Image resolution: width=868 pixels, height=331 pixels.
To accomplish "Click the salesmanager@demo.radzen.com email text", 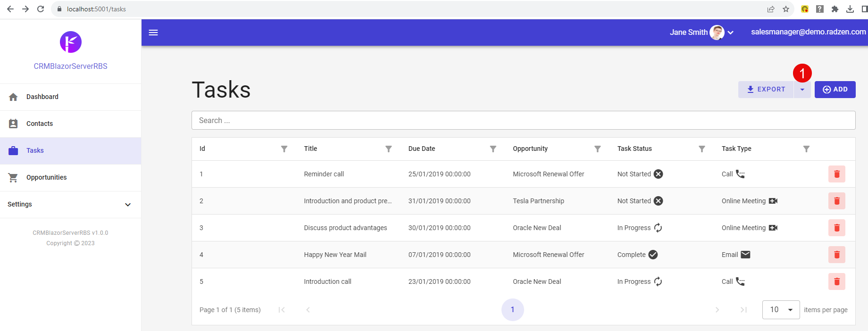I will pos(809,32).
